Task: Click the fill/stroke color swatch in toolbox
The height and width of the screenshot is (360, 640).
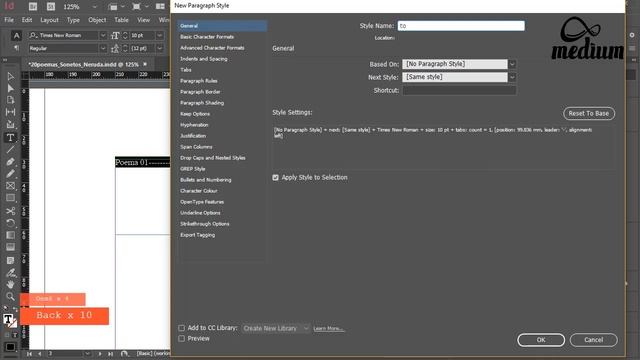Action: coord(9,320)
